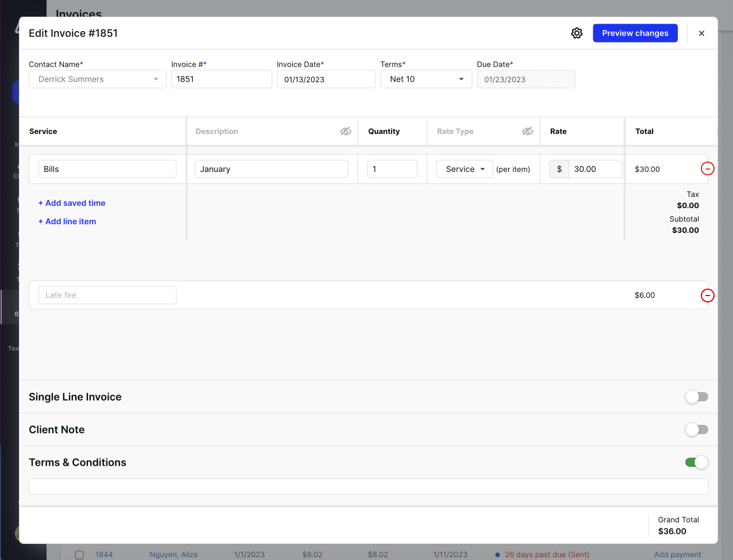Hide the Description column using its eye icon
Image resolution: width=733 pixels, height=560 pixels.
tap(346, 131)
